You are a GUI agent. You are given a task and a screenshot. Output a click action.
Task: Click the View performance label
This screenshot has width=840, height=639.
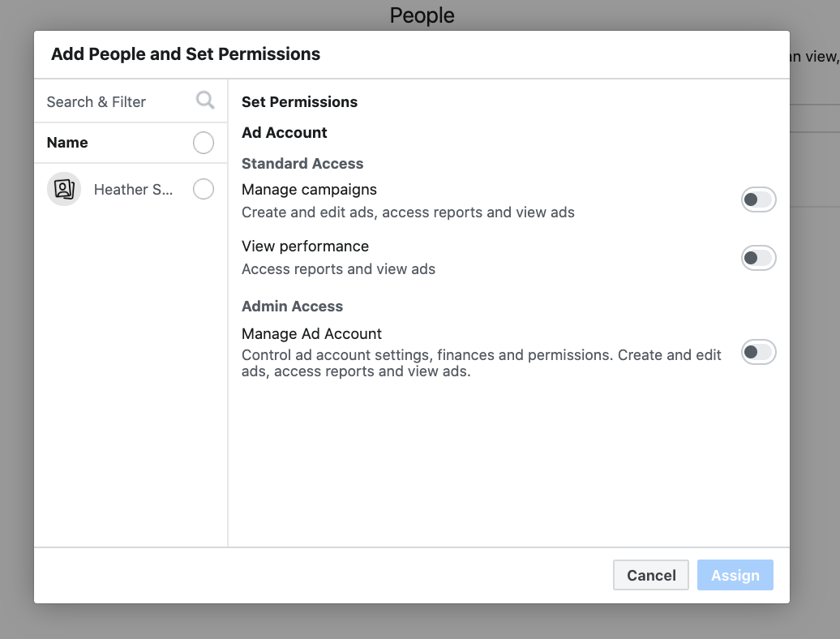(305, 247)
